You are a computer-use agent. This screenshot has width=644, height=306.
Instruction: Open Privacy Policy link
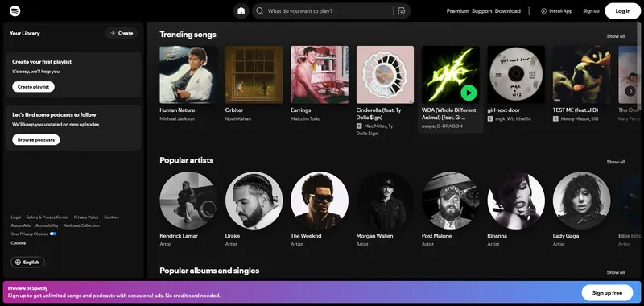click(x=86, y=217)
